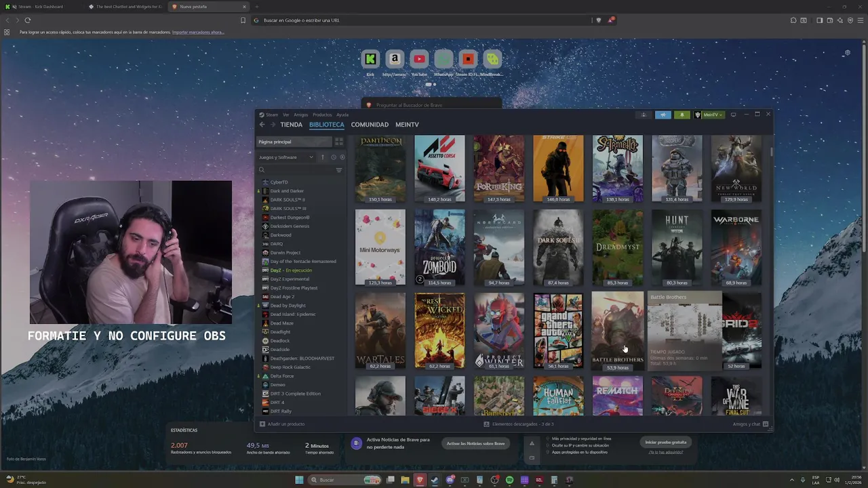Switch to the Stream - Kick Dashboard tab

coord(42,7)
